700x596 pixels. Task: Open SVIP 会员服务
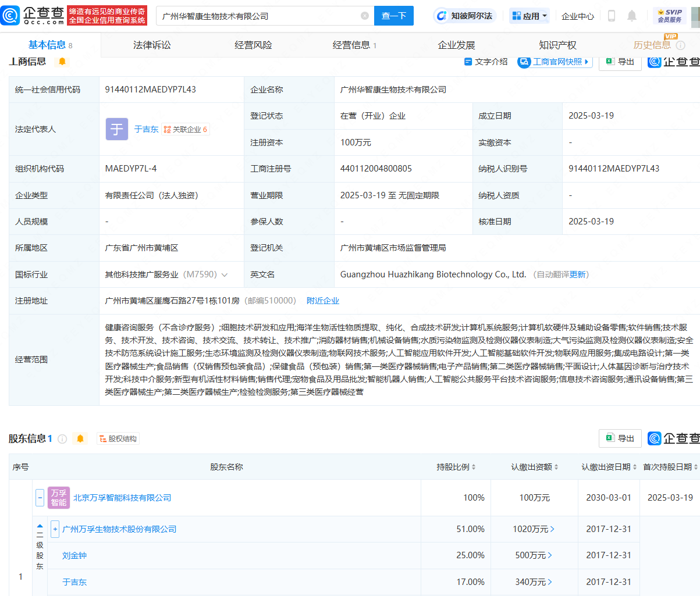point(670,16)
